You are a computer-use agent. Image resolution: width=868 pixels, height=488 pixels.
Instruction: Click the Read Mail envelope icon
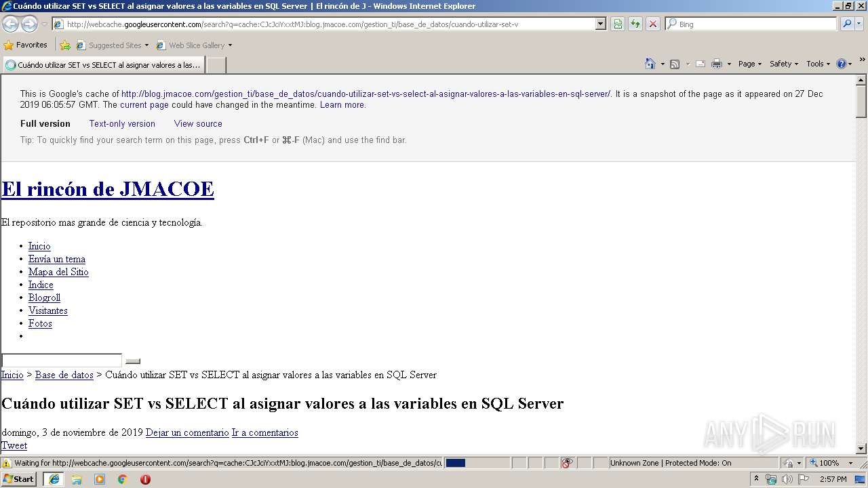(701, 64)
